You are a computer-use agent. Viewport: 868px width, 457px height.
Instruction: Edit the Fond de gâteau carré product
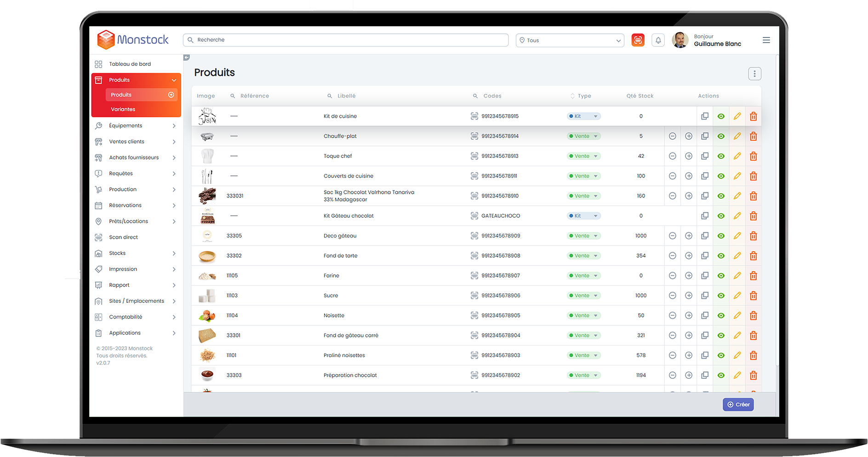737,336
